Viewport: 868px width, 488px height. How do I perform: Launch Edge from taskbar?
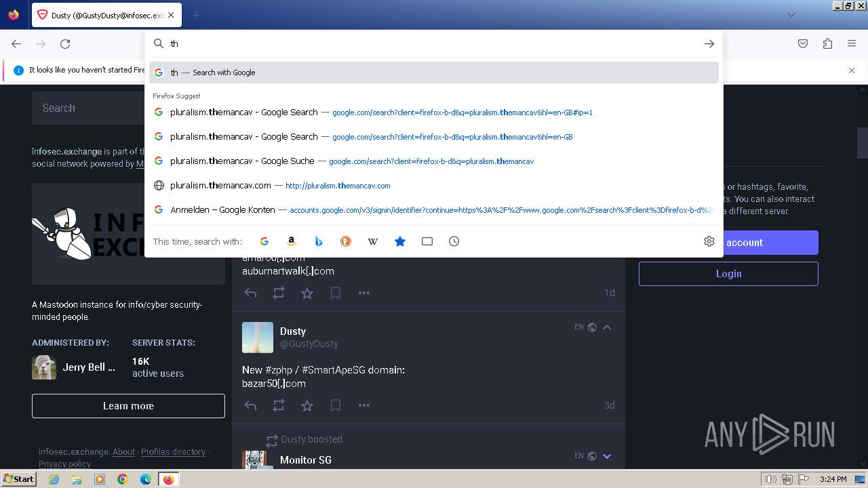[146, 479]
